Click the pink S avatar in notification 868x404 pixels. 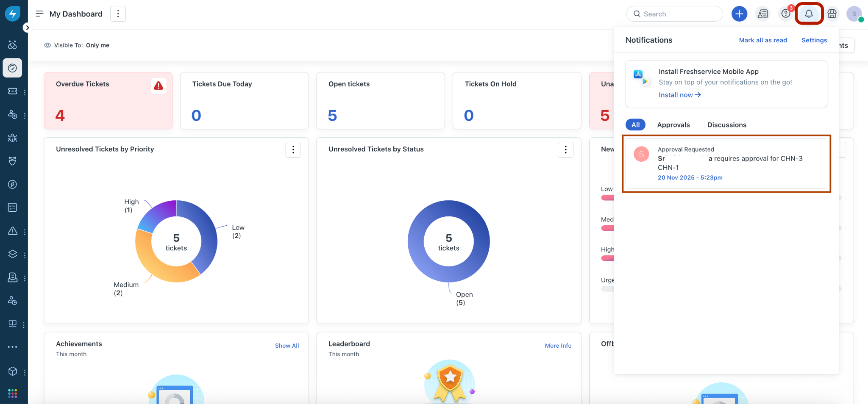coord(641,154)
